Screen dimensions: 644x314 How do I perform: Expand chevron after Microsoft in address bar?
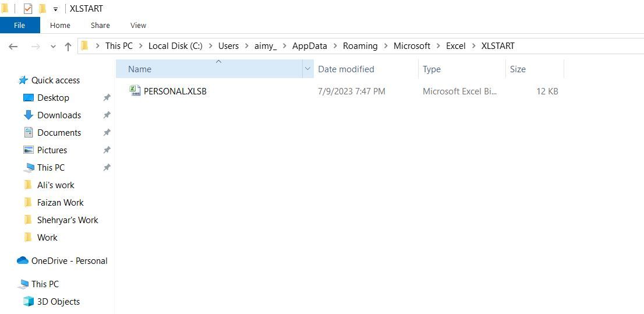pos(438,46)
